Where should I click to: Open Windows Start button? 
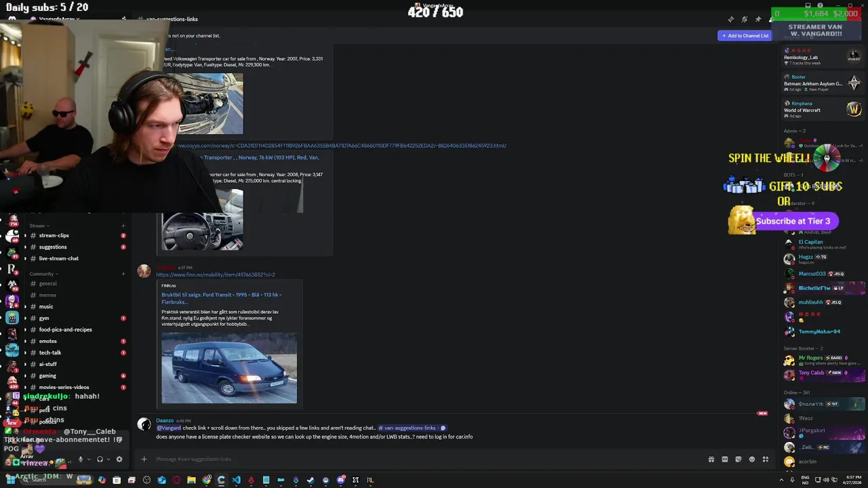tap(10, 480)
